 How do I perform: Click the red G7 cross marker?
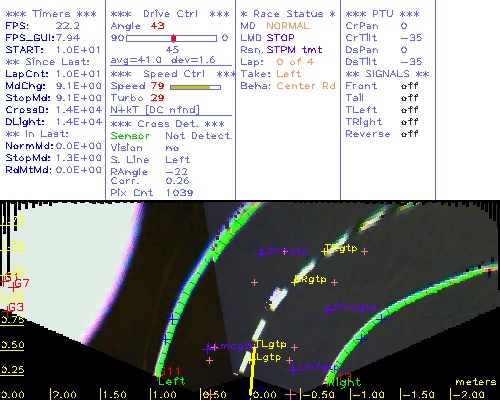(x=13, y=287)
